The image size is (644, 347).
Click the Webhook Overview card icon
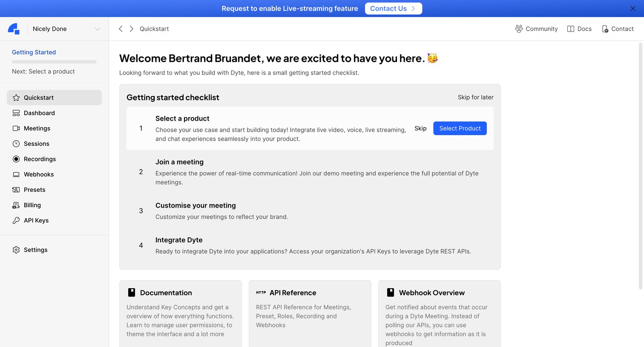(x=391, y=292)
